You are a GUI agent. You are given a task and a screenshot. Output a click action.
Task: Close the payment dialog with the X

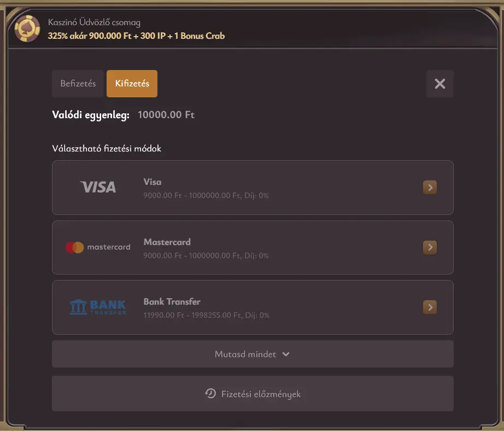click(439, 84)
